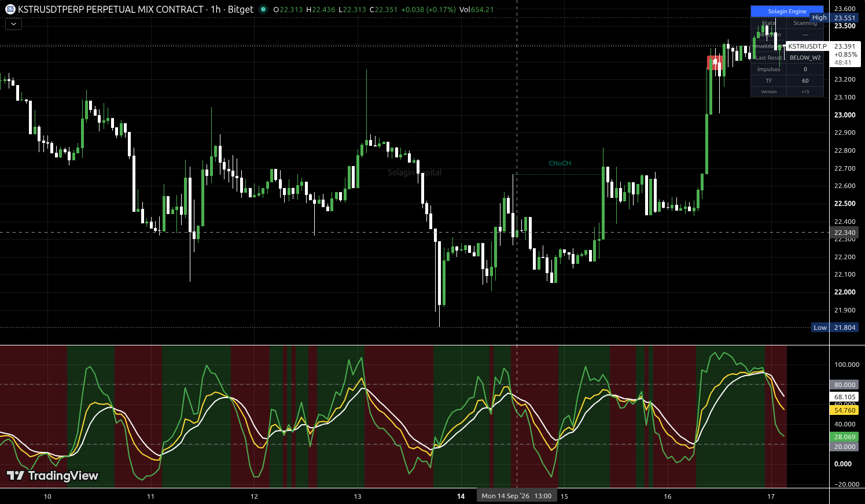The width and height of the screenshot is (865, 504).
Task: Click the green 28.069 indicator value label
Action: click(x=845, y=437)
